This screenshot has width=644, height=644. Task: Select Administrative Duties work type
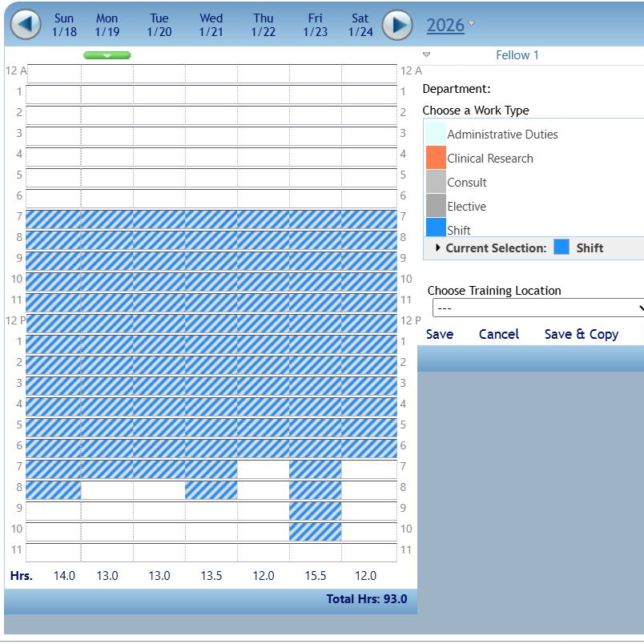click(502, 135)
